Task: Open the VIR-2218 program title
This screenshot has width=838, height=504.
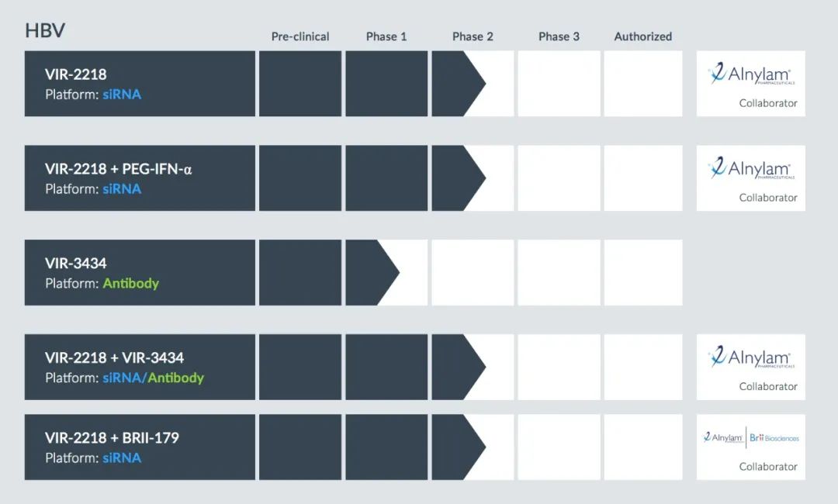Action: pyautogui.click(x=76, y=74)
